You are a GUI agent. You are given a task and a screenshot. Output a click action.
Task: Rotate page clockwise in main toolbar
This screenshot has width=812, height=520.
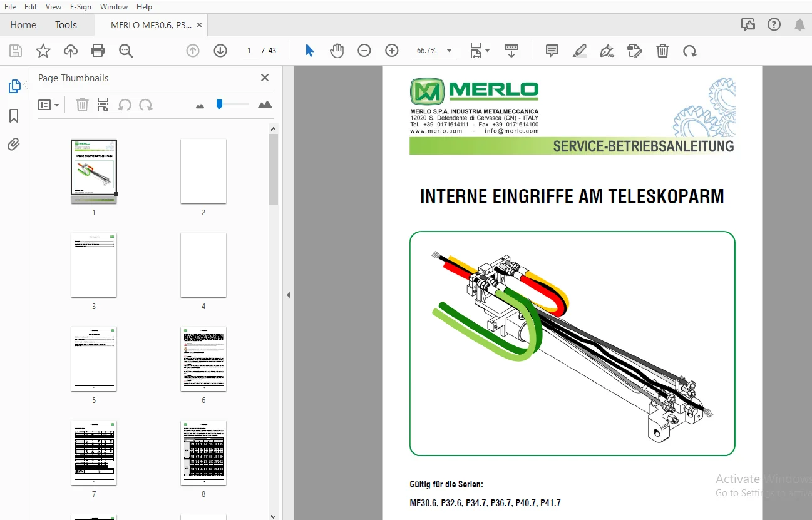coord(690,51)
